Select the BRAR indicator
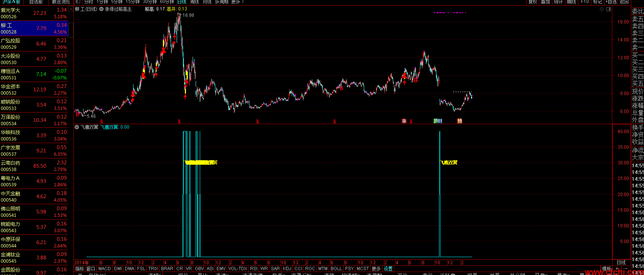The image size is (644, 275). click(x=167, y=269)
